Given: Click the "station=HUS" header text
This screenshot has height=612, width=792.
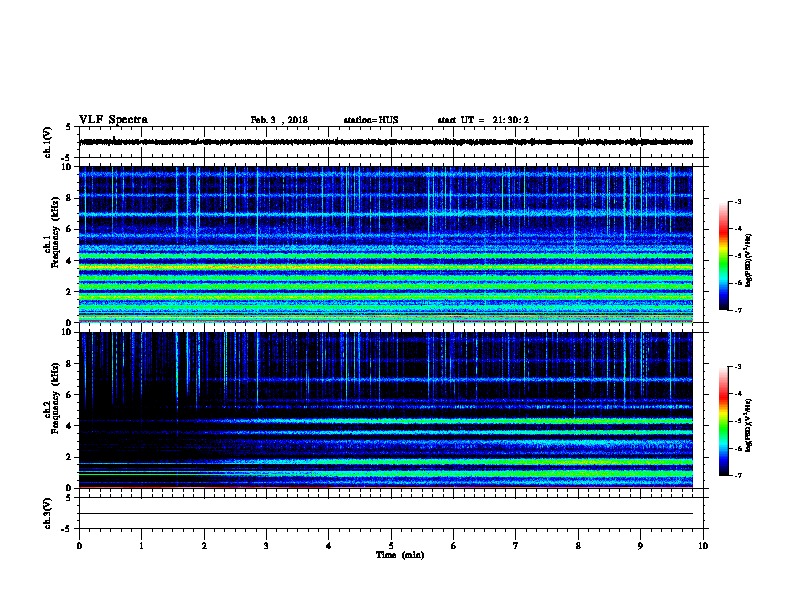Looking at the screenshot, I should (371, 120).
